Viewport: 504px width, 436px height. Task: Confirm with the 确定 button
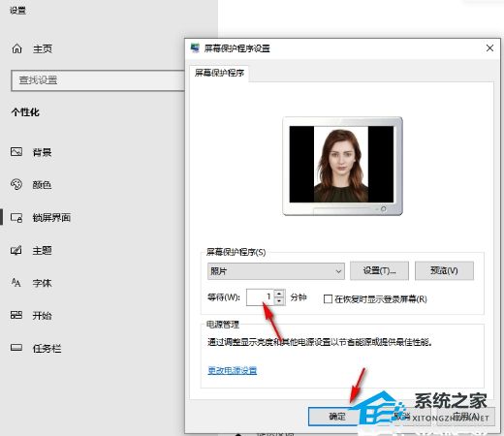[337, 417]
